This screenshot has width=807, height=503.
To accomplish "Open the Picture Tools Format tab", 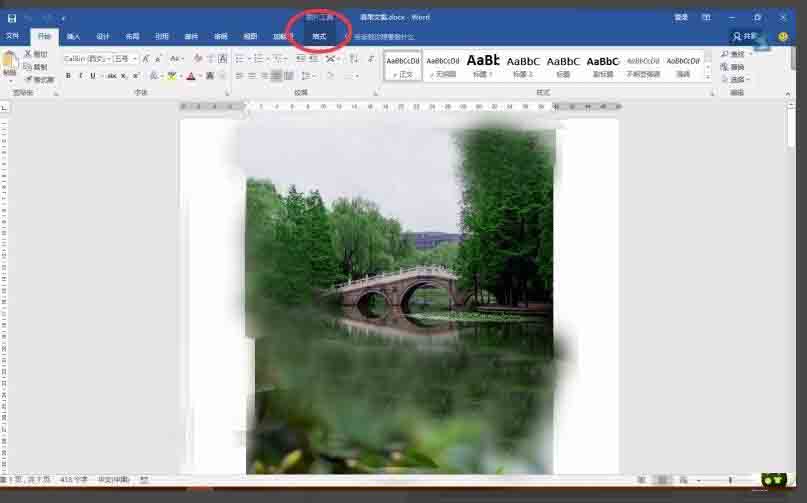I will click(x=319, y=37).
